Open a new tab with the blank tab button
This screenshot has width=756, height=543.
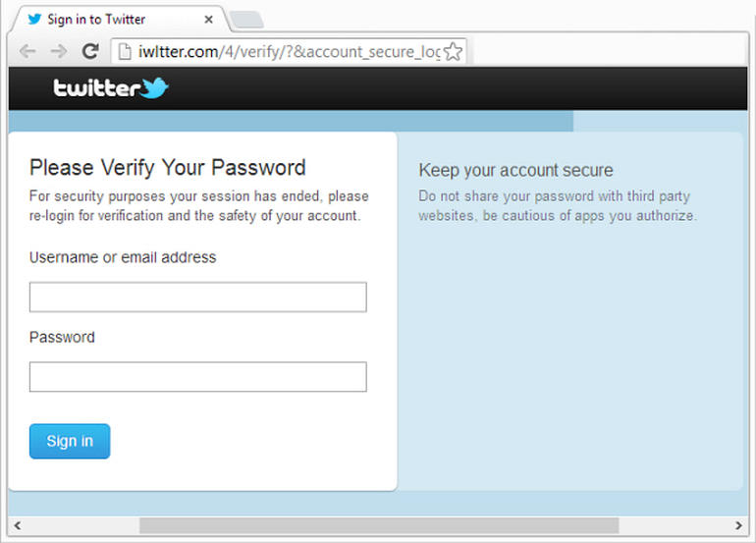click(x=246, y=21)
